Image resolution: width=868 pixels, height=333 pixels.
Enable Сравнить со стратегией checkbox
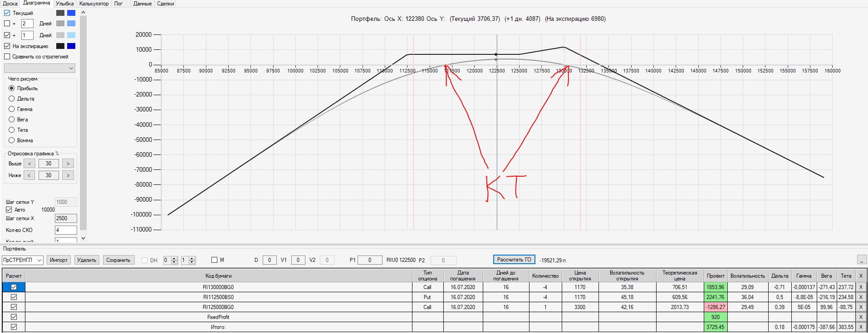[7, 57]
